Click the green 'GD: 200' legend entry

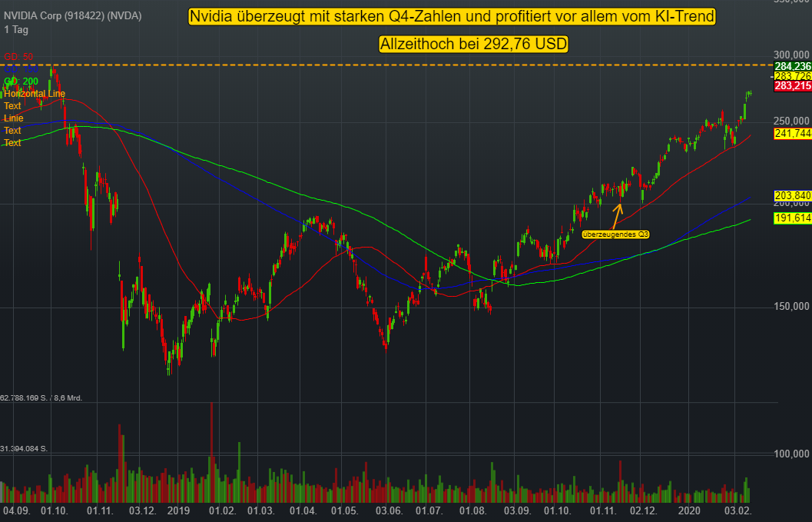tap(21, 81)
